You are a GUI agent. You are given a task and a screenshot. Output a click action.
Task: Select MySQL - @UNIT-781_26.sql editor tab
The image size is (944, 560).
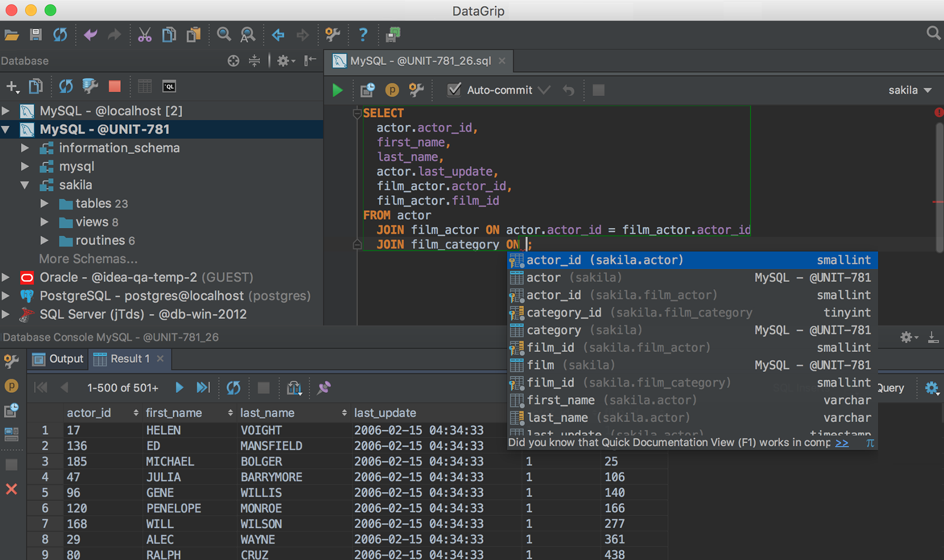420,61
